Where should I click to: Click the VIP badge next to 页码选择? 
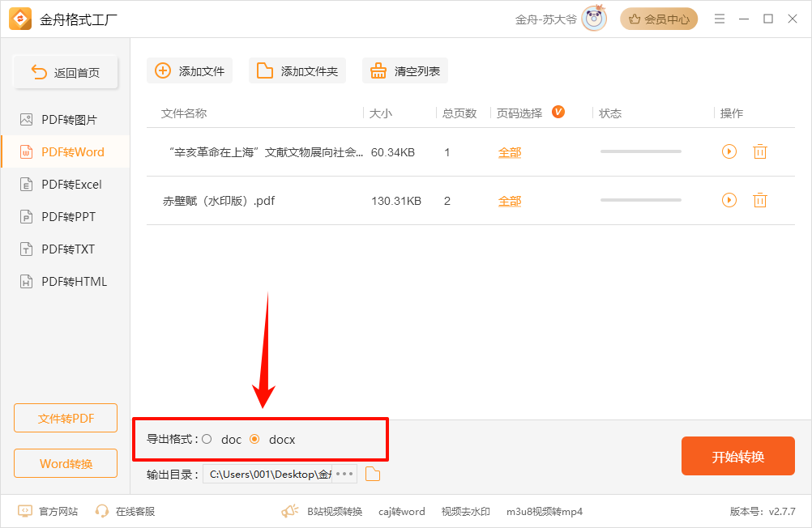click(558, 112)
